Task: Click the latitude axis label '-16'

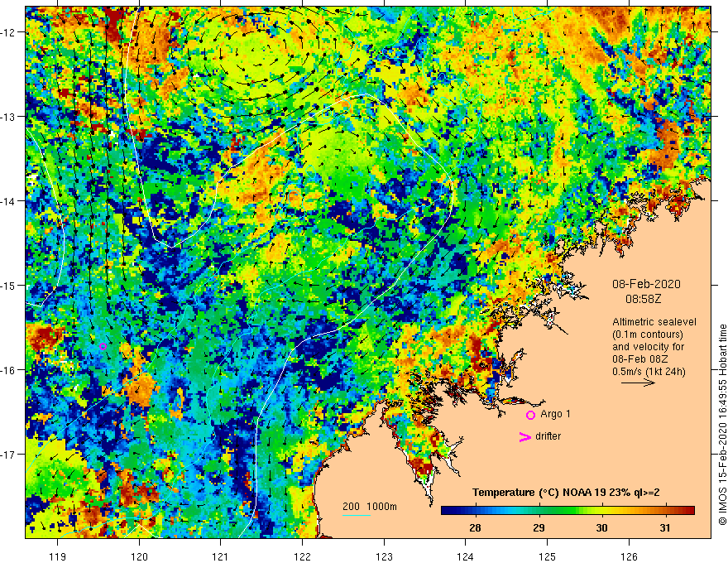Action: (x=9, y=370)
